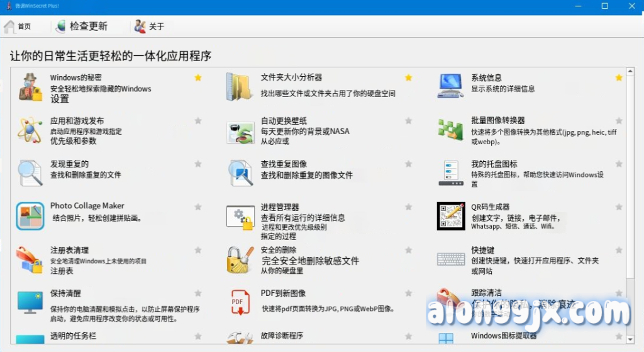Image resolution: width=644 pixels, height=352 pixels.
Task: Toggle favorite star for 自动更换壁纸
Action: 409,120
